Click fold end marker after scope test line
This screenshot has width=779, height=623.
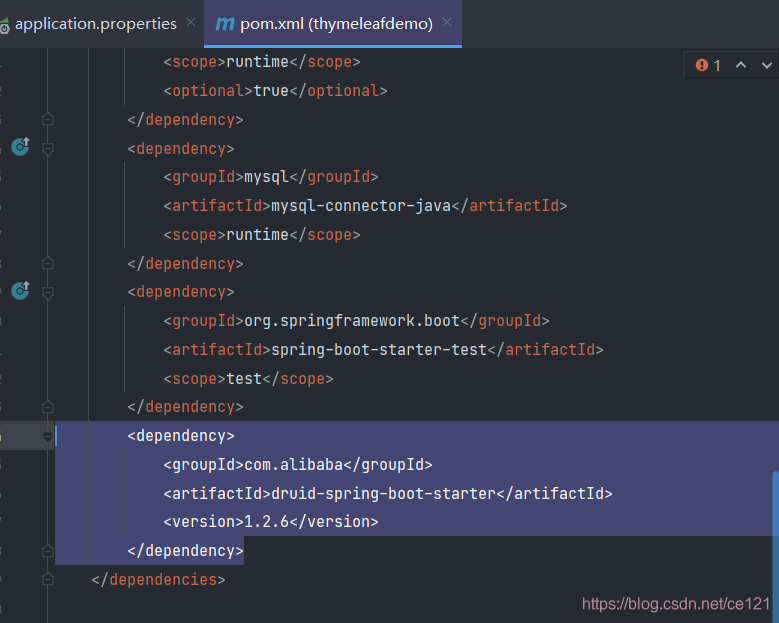click(48, 407)
